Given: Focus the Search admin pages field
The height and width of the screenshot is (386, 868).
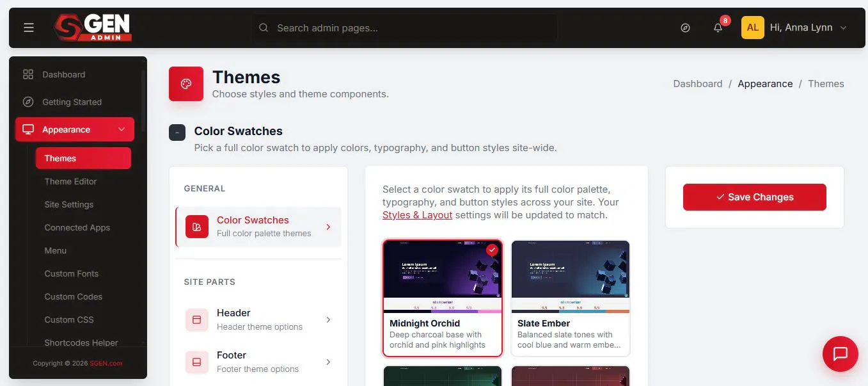Looking at the screenshot, I should pos(404,28).
